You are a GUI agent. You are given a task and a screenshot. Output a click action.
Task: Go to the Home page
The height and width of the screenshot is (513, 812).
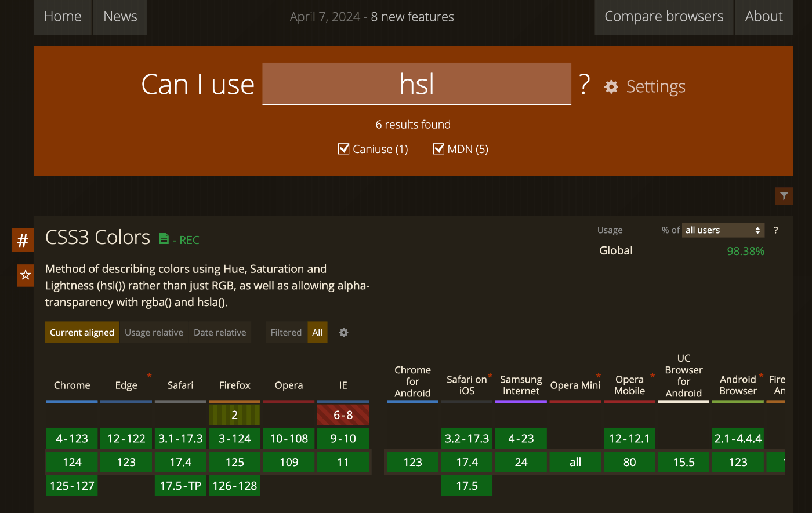pyautogui.click(x=63, y=17)
